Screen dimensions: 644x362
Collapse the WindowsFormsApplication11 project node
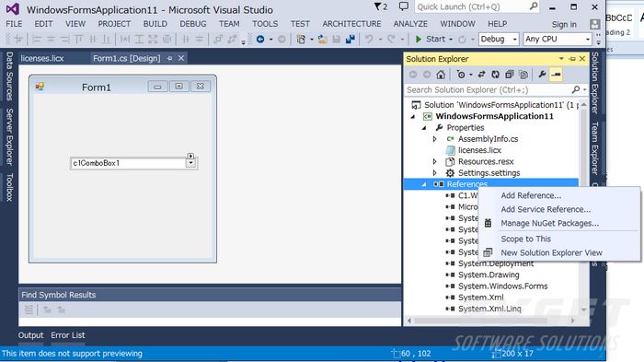(413, 116)
